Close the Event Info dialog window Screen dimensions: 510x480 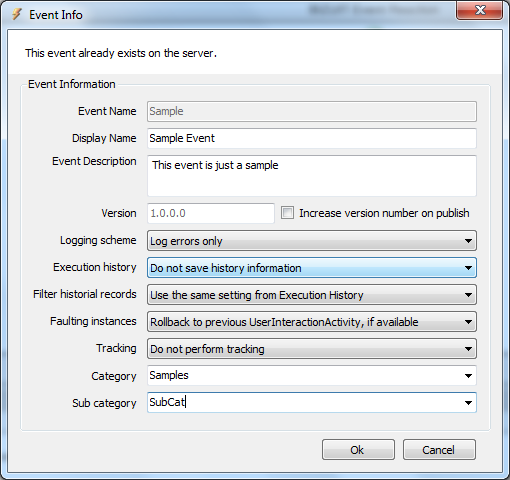[480, 10]
